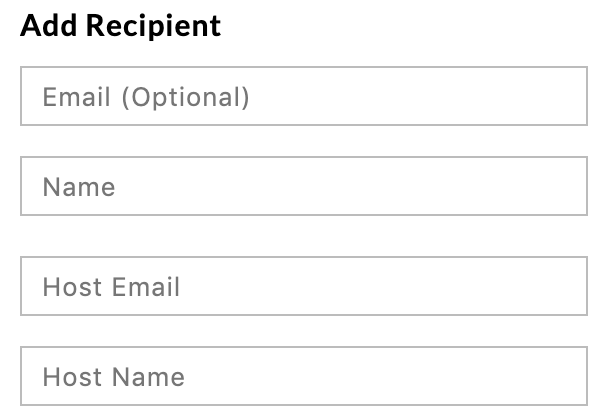The width and height of the screenshot is (608, 420).
Task: Select the Host Name text box
Action: pyautogui.click(x=303, y=377)
